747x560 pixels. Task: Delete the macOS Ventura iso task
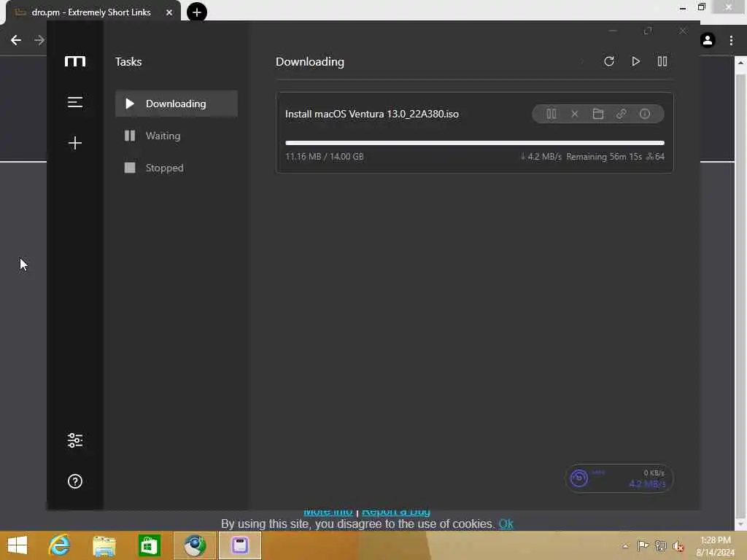pos(575,114)
